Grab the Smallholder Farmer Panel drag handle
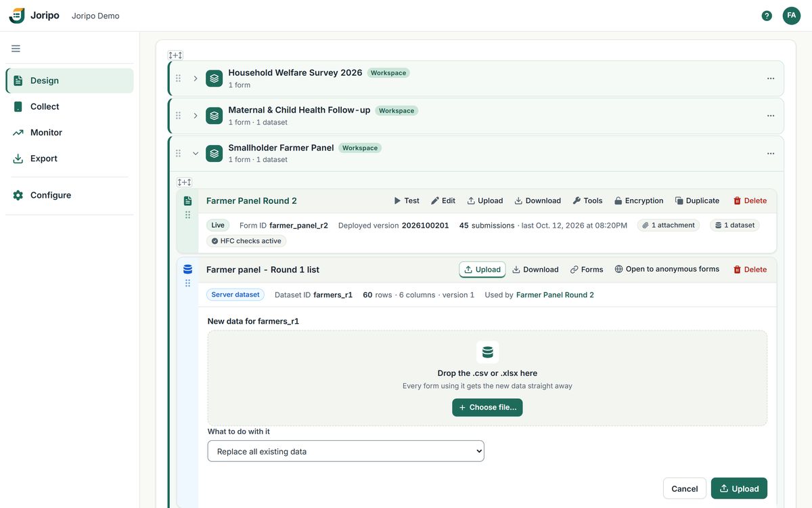Viewport: 812px width, 508px height. 179,153
